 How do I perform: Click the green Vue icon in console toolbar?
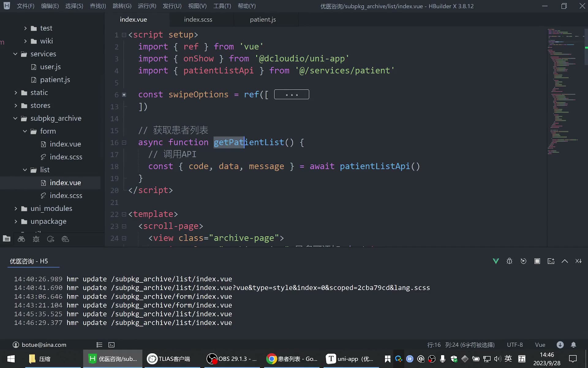[x=496, y=261]
